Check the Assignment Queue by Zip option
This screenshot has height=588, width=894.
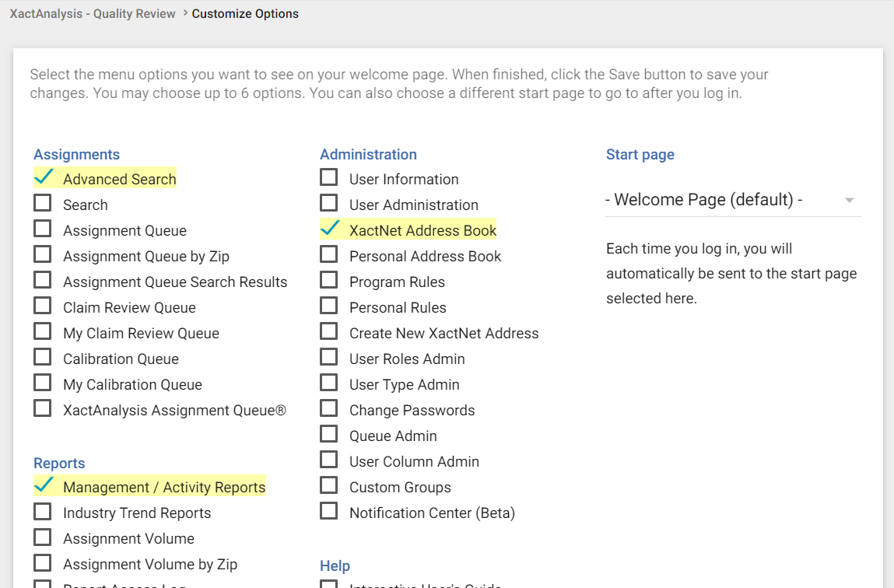coord(43,255)
